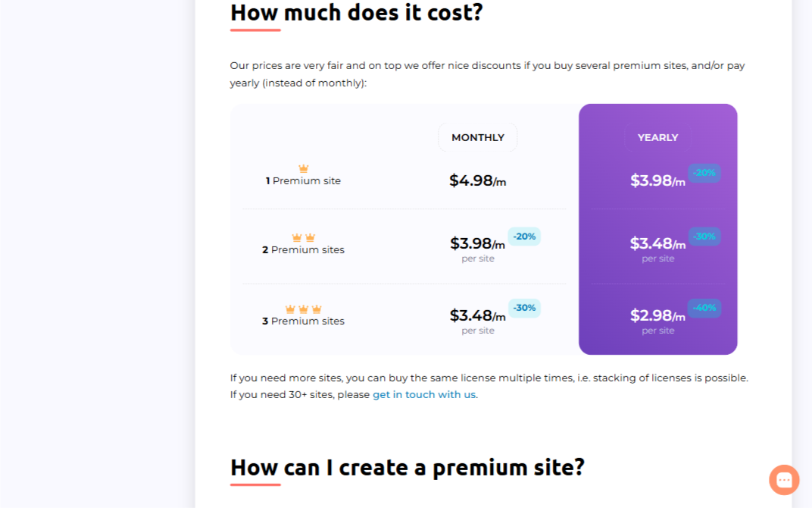Click the '3 Premium sites' row label
The height and width of the screenshot is (508, 812).
(x=304, y=321)
